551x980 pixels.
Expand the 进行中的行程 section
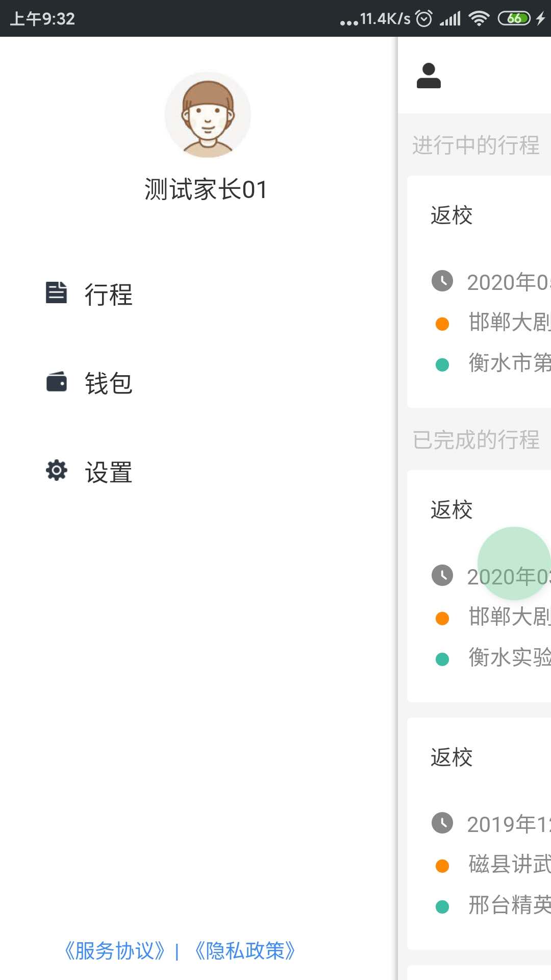[x=475, y=145]
